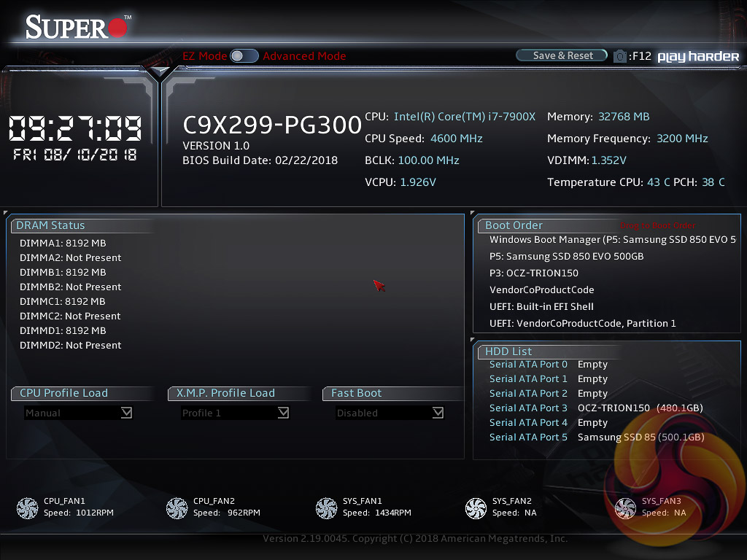This screenshot has width=747, height=560.
Task: Click the system time clock display
Action: click(75, 128)
